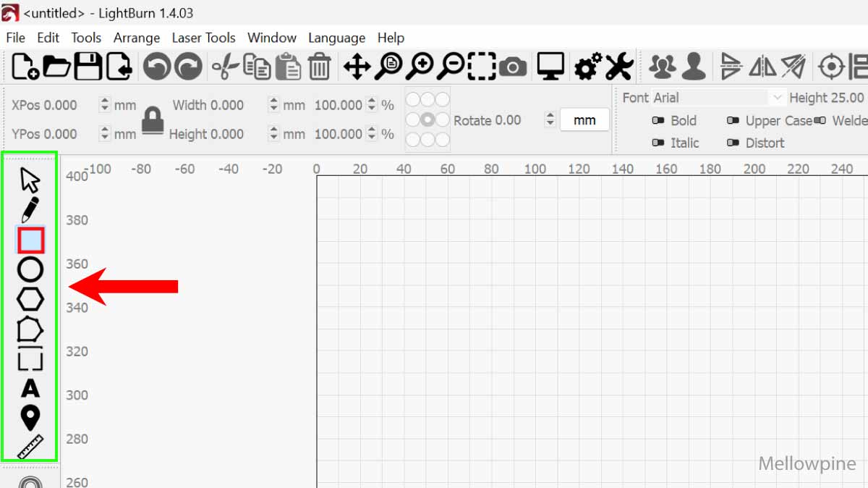Enable the Italic font switch
Image resolution: width=868 pixels, height=488 pixels.
coord(658,143)
